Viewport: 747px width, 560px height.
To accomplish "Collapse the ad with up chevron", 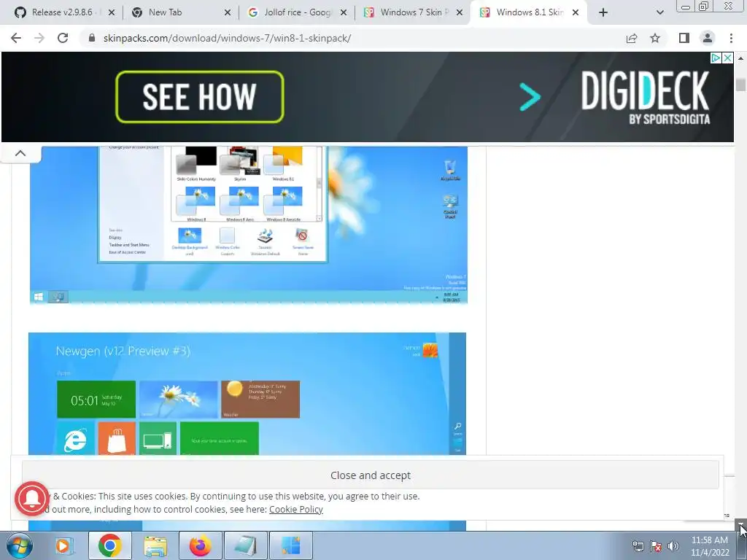I will tap(20, 153).
